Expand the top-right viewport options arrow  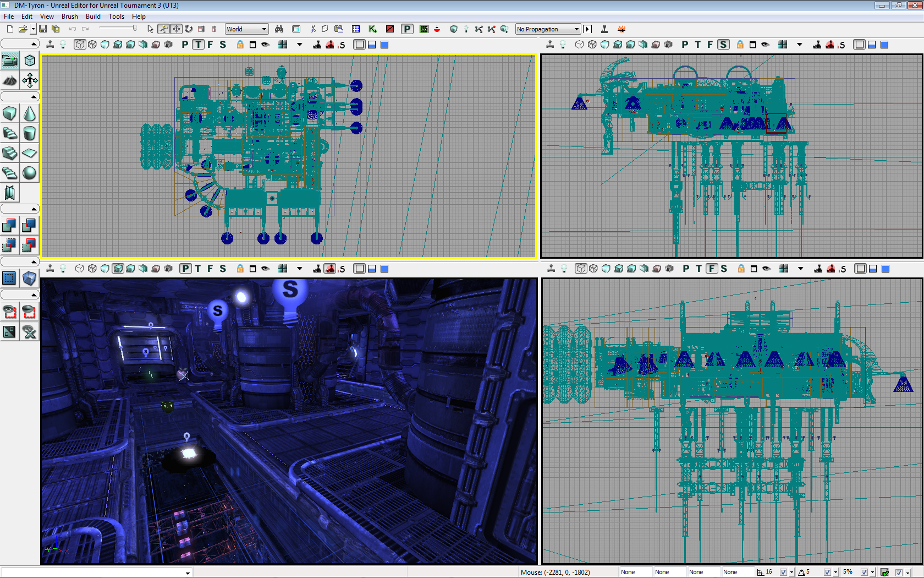click(800, 45)
